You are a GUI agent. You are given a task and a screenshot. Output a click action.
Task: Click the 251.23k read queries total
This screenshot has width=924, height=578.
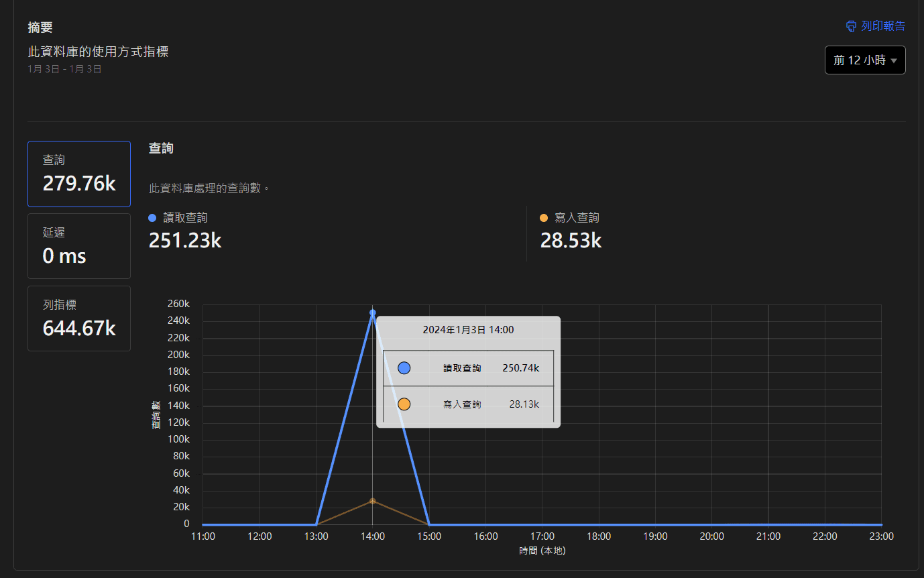point(185,241)
